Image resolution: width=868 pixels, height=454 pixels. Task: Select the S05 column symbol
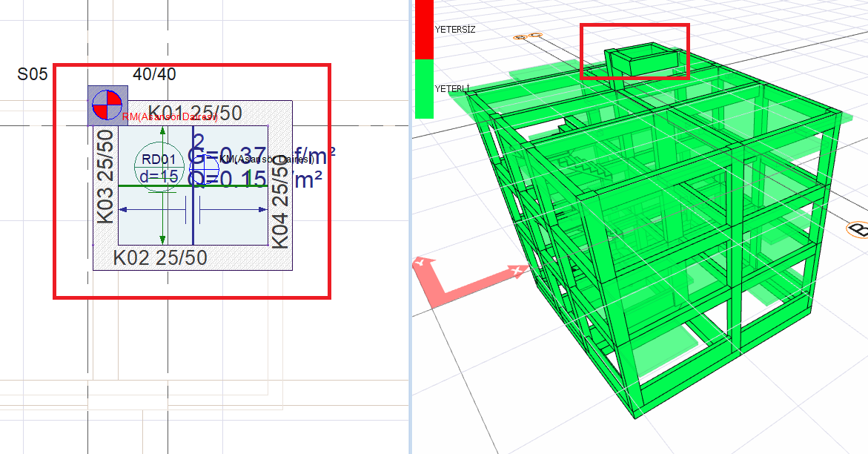(107, 105)
